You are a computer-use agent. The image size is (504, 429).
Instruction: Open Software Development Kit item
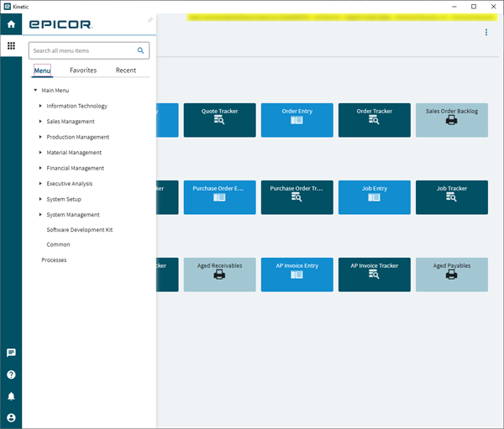[x=80, y=230]
